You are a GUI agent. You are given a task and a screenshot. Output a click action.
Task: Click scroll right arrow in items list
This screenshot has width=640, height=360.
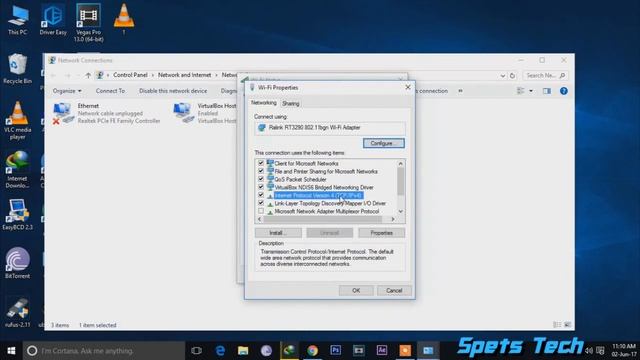pos(393,219)
